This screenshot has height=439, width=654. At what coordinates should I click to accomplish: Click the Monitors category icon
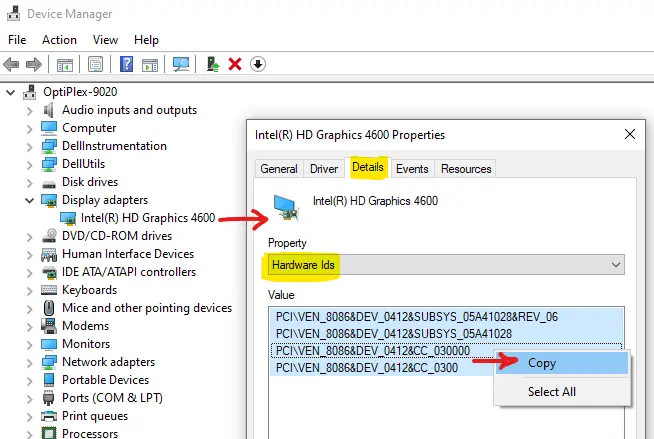pos(49,344)
